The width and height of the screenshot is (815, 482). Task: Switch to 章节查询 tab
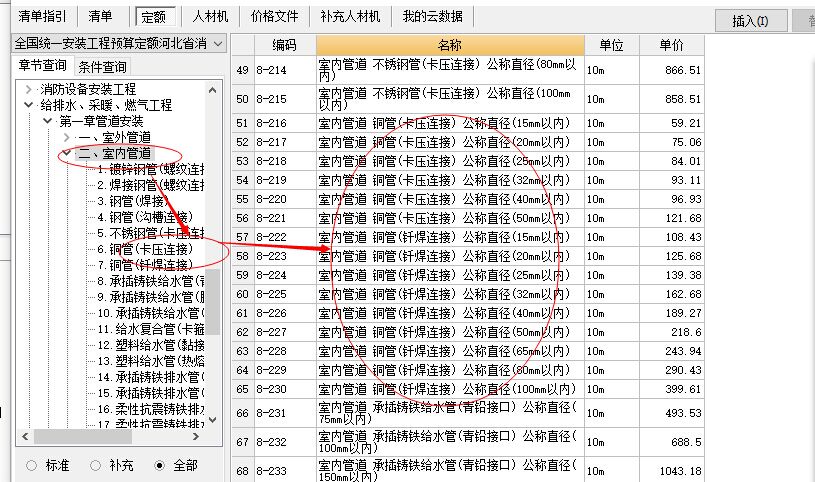point(42,66)
